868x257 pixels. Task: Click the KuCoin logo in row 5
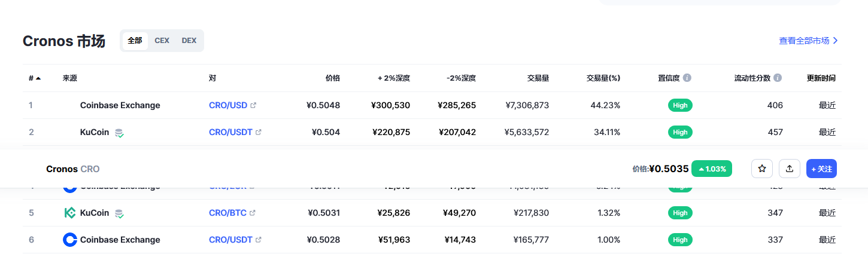point(70,213)
